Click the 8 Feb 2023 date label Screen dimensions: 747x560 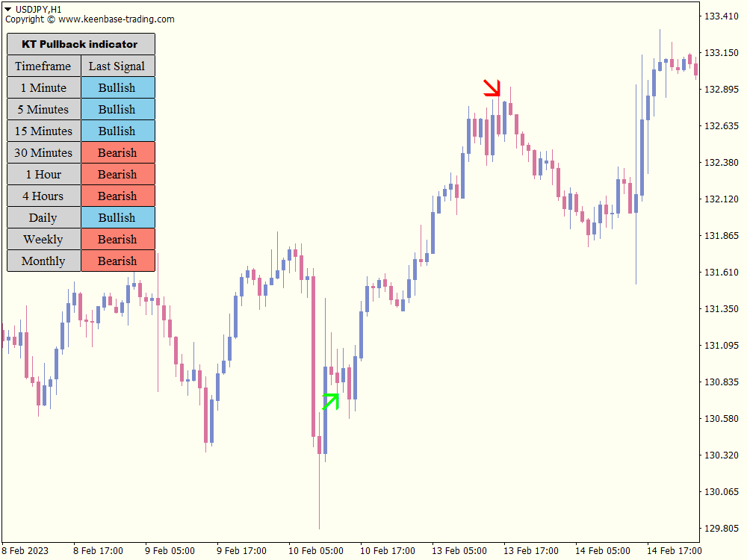[x=27, y=550]
